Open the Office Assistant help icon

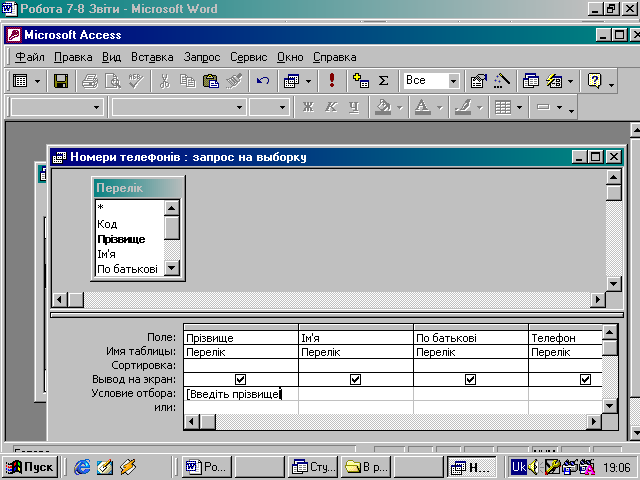pyautogui.click(x=594, y=80)
